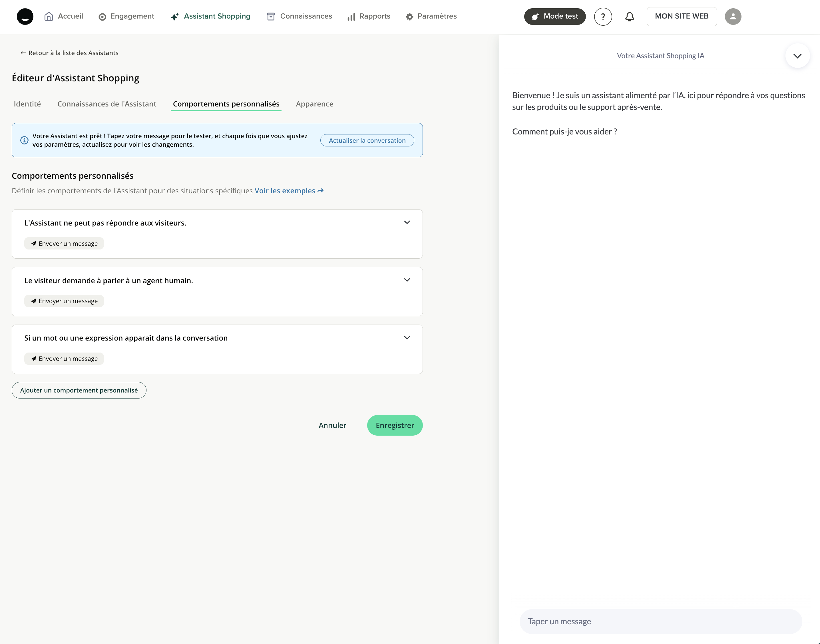Open the help question mark icon
Viewport: 820px width, 644px height.
tap(603, 17)
